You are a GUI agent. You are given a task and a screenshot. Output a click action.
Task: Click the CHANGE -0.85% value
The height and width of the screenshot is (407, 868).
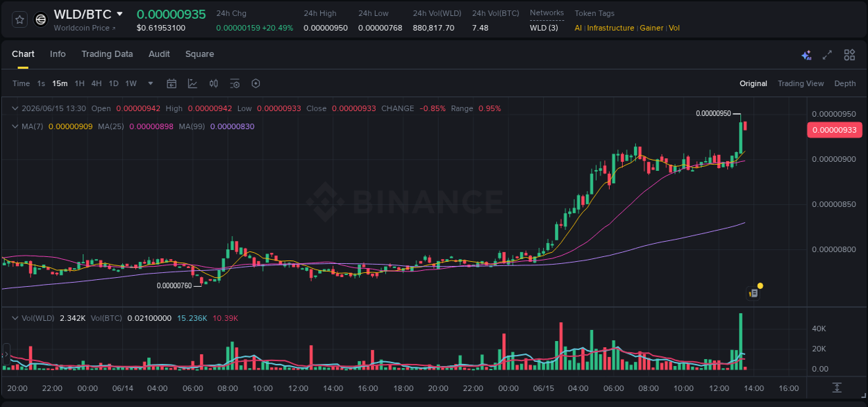(x=433, y=108)
